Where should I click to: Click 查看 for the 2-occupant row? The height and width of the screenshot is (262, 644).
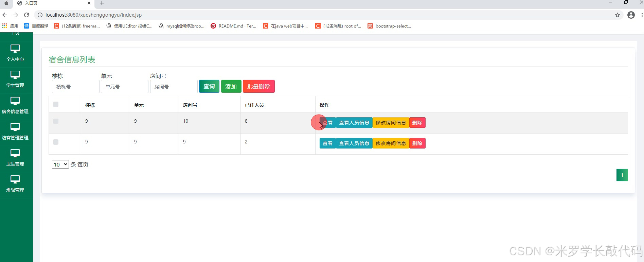[328, 143]
